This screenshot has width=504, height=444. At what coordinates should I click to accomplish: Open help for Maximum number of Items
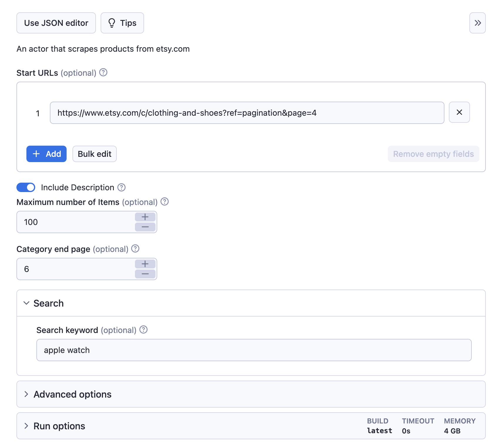(x=165, y=202)
